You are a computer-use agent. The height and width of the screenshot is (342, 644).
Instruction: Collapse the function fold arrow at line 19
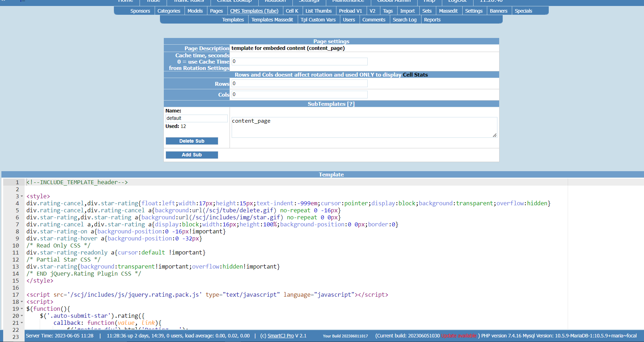click(22, 309)
